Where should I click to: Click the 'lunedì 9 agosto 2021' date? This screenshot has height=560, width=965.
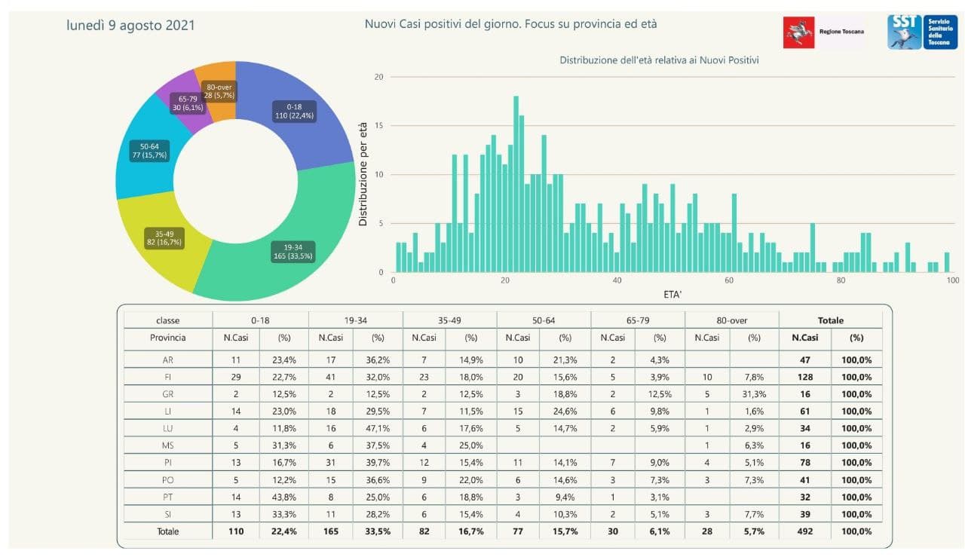click(x=130, y=26)
